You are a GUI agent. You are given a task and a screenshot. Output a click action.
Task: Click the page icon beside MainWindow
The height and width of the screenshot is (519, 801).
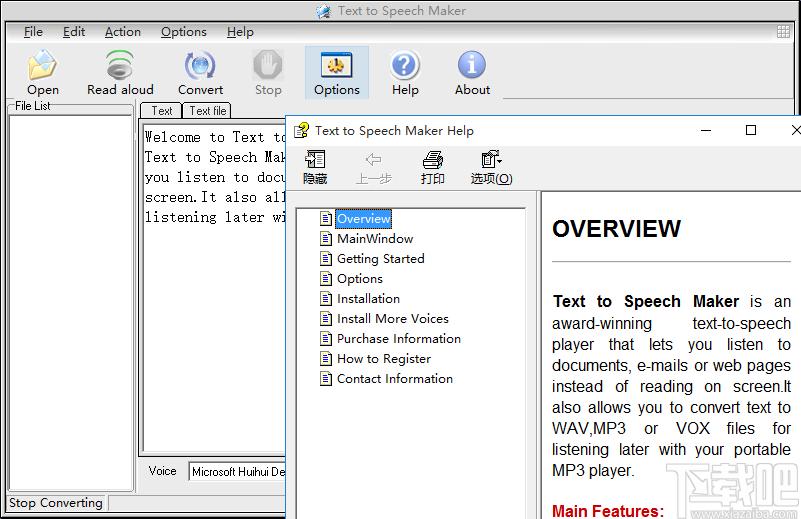[x=326, y=239]
